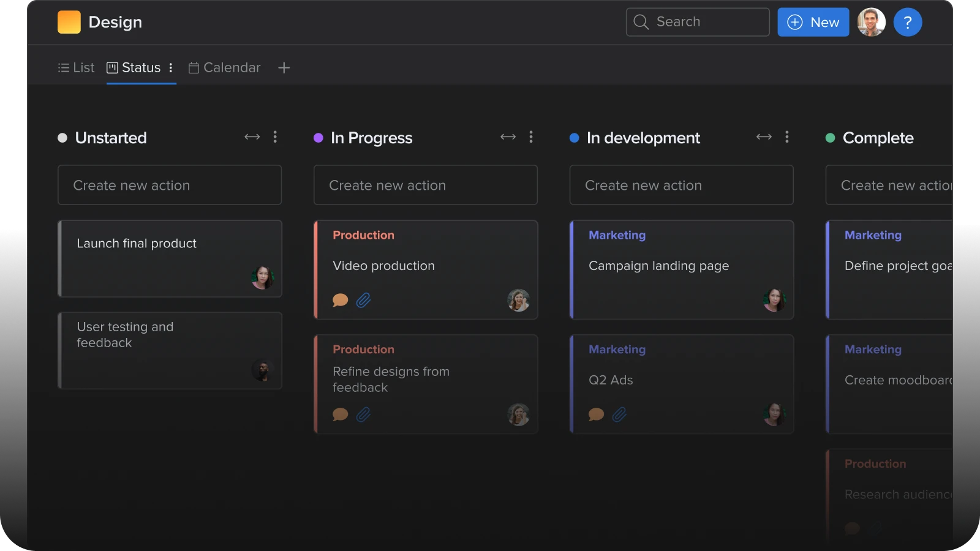
Task: Click the paperclip icon on Research audience card
Action: 875,528
